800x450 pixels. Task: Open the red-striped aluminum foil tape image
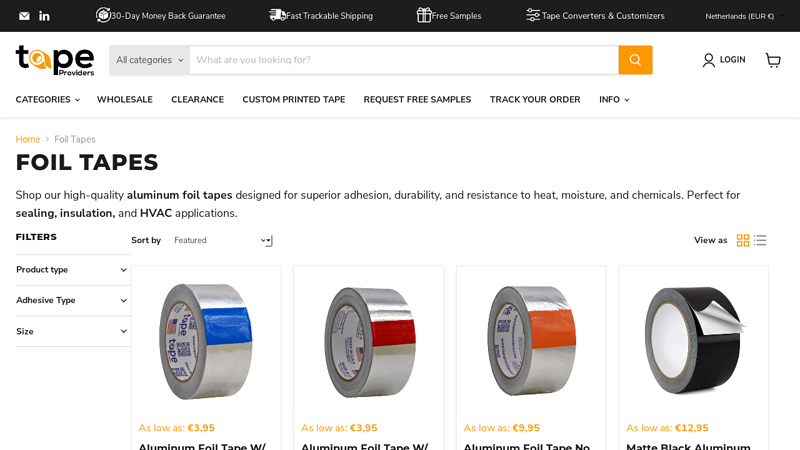pos(368,342)
